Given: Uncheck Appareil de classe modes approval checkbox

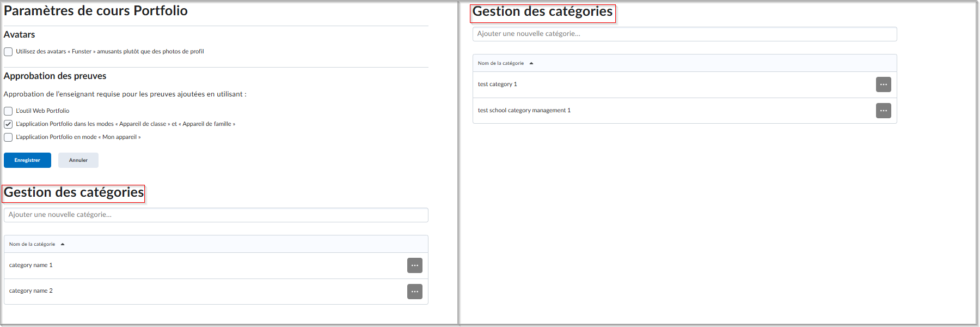Looking at the screenshot, I should (8, 124).
